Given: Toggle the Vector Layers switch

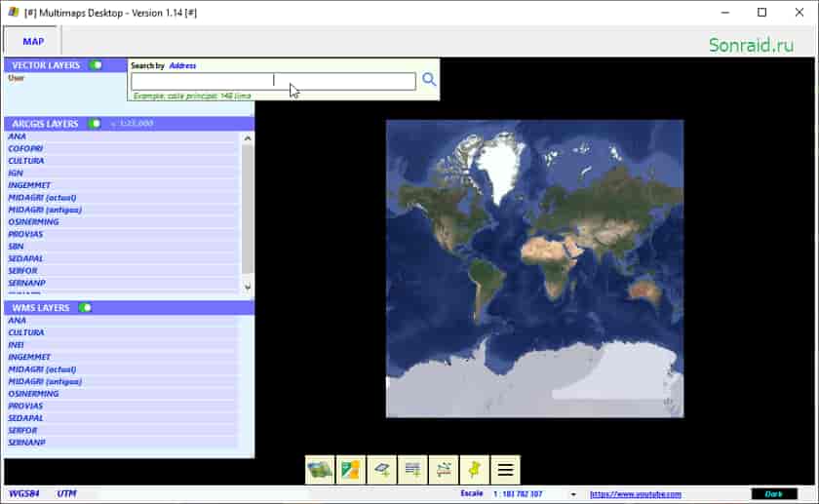Looking at the screenshot, I should (96, 65).
